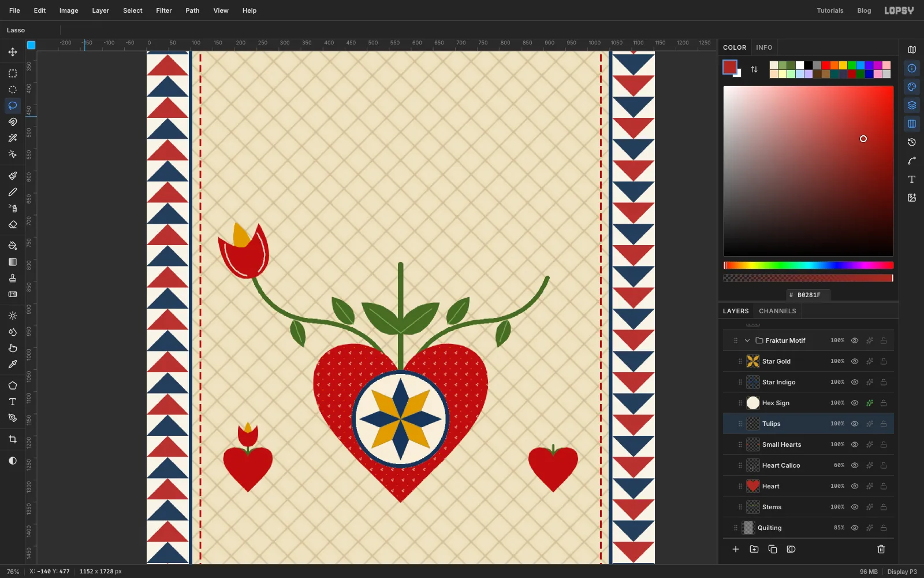
Task: Select the Move tool
Action: click(x=13, y=52)
